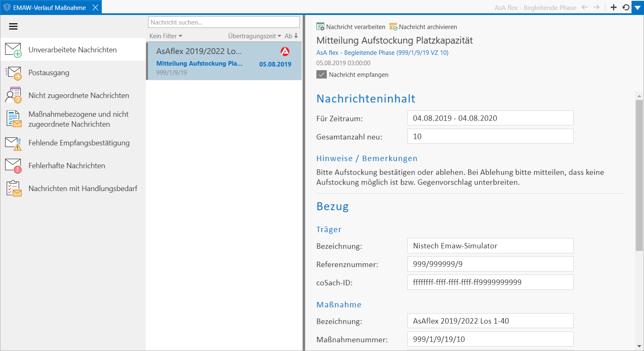The height and width of the screenshot is (351, 644).
Task: Click the red agency logo on message
Action: pos(285,52)
